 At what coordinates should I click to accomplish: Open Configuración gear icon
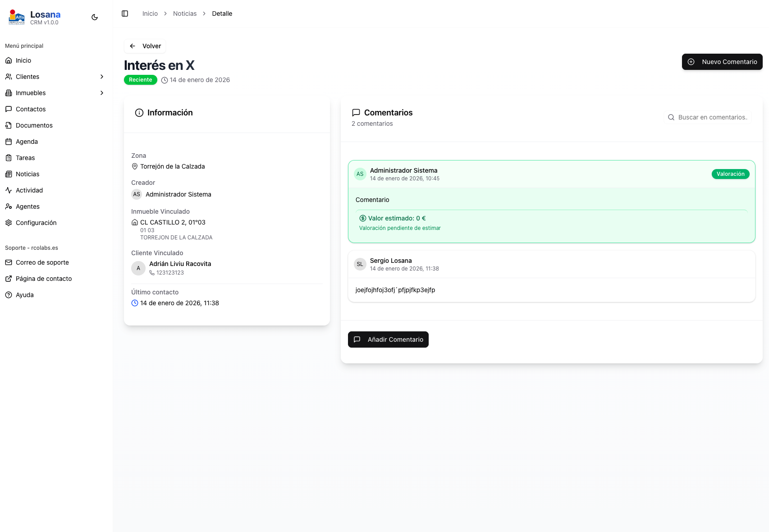9,223
